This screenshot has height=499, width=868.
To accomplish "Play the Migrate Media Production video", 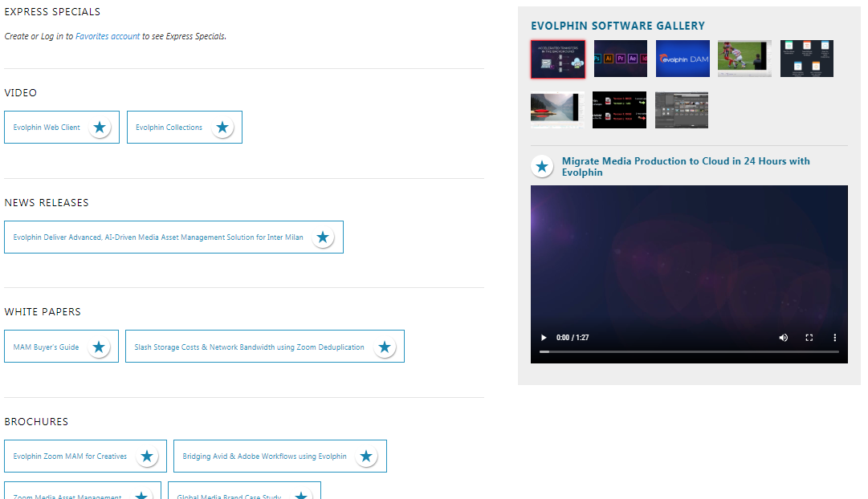I will [544, 338].
